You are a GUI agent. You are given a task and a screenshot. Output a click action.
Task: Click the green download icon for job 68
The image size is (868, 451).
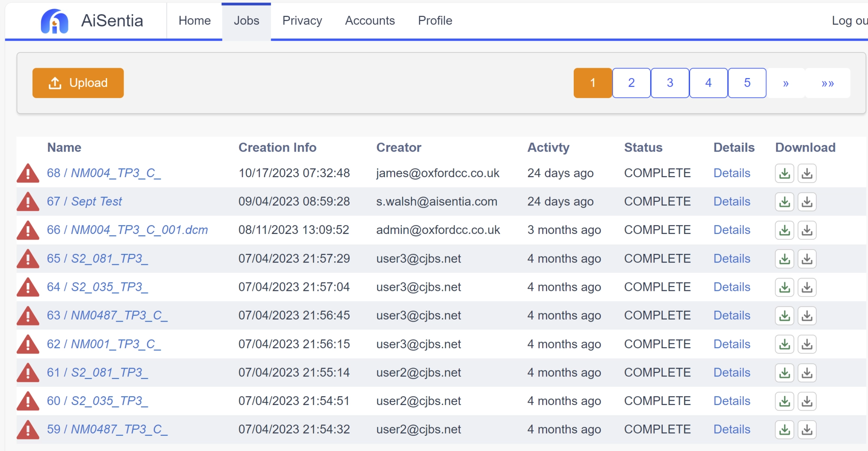pyautogui.click(x=784, y=173)
